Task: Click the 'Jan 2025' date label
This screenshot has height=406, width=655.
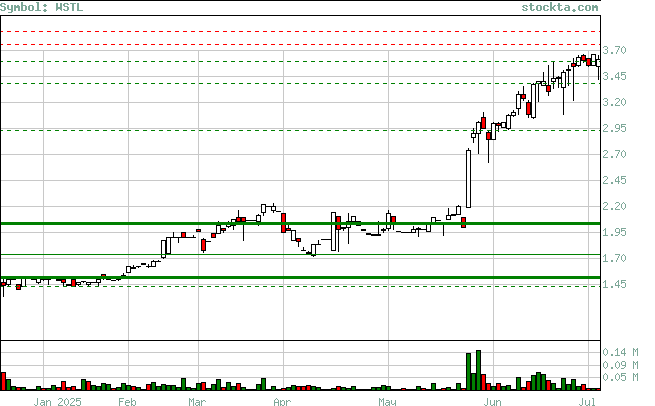Action: click(x=58, y=402)
